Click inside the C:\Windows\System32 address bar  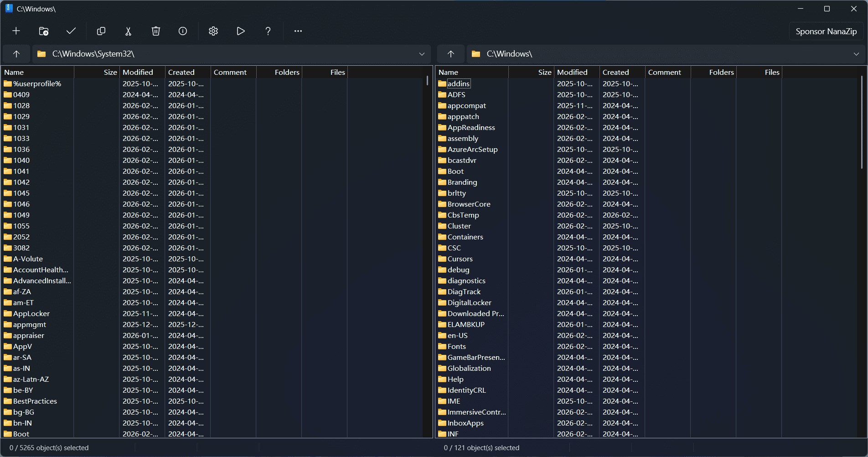182,54
